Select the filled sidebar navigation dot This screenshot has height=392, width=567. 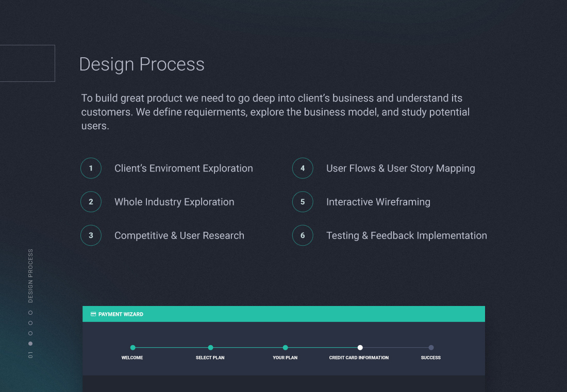30,344
